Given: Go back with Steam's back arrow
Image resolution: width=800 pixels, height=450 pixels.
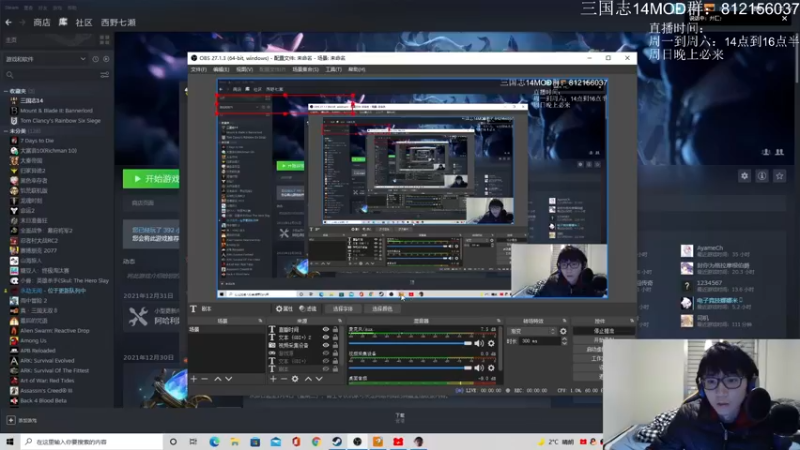Looking at the screenshot, I should (x=8, y=22).
